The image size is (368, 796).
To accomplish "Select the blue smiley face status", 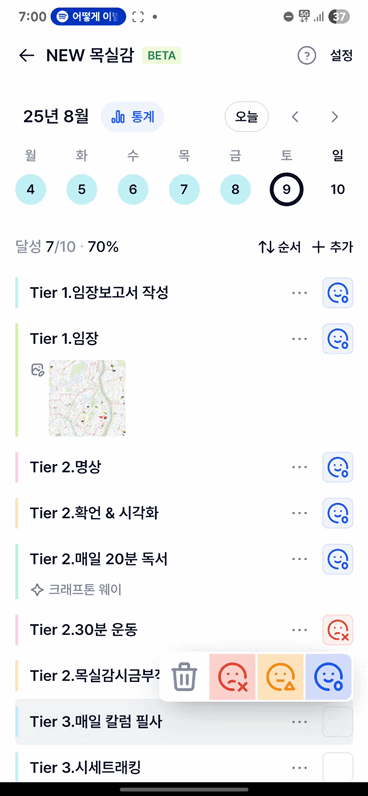I will [328, 677].
